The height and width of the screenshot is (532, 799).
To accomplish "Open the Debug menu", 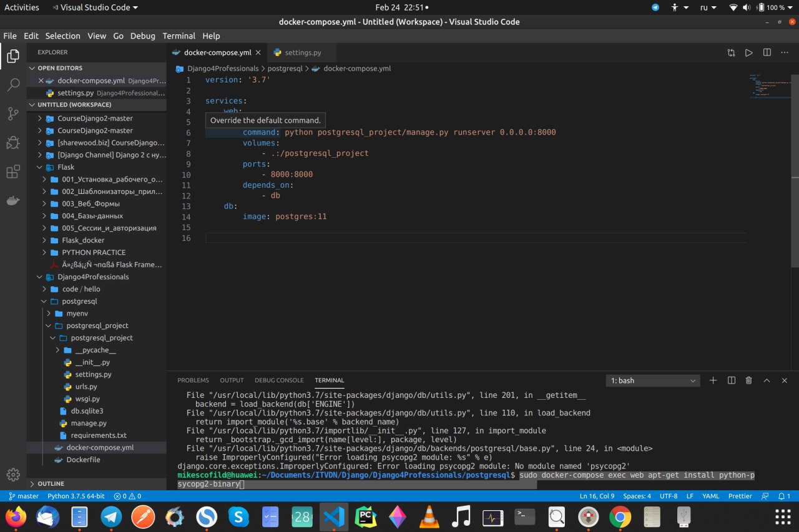I will point(143,36).
